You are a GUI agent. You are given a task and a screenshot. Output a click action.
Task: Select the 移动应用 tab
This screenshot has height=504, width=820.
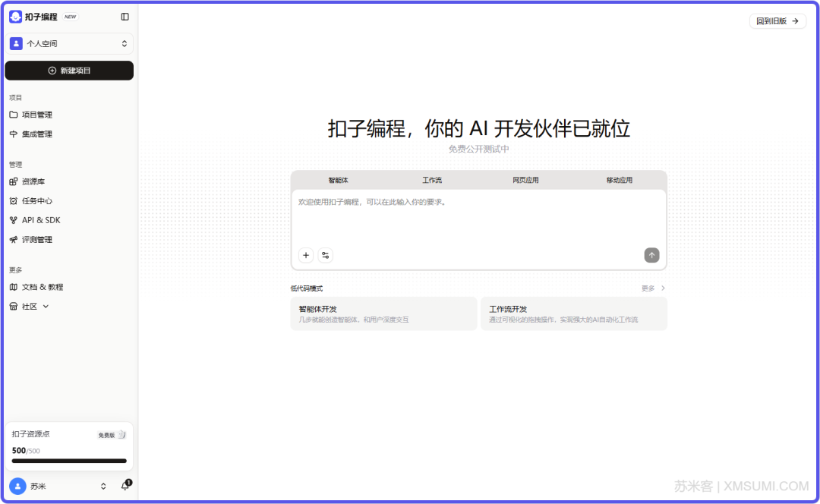click(x=620, y=180)
